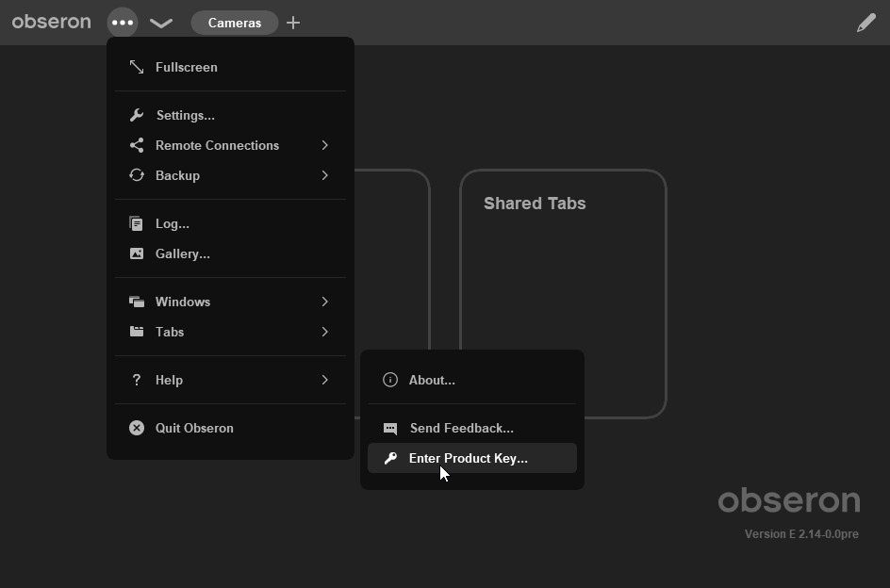The height and width of the screenshot is (588, 890).
Task: Click the Tabs folder icon
Action: (x=136, y=332)
